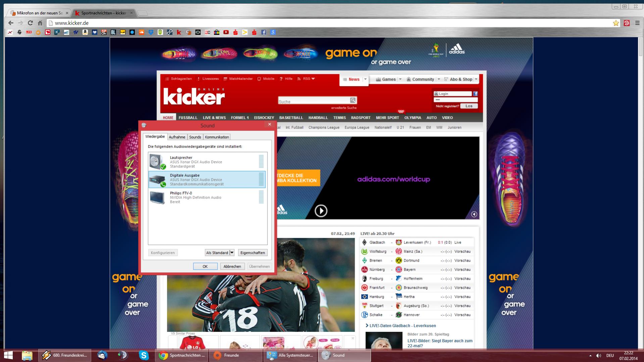644x362 pixels.
Task: Go to browser home page icon
Action: point(40,23)
